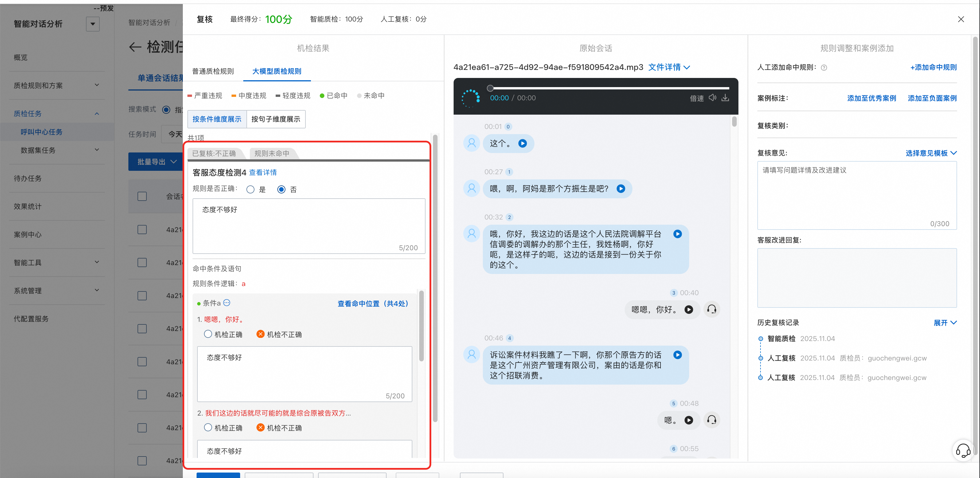Select 是 for 规则是否正确
Screen dimensions: 980x478
tap(250, 189)
